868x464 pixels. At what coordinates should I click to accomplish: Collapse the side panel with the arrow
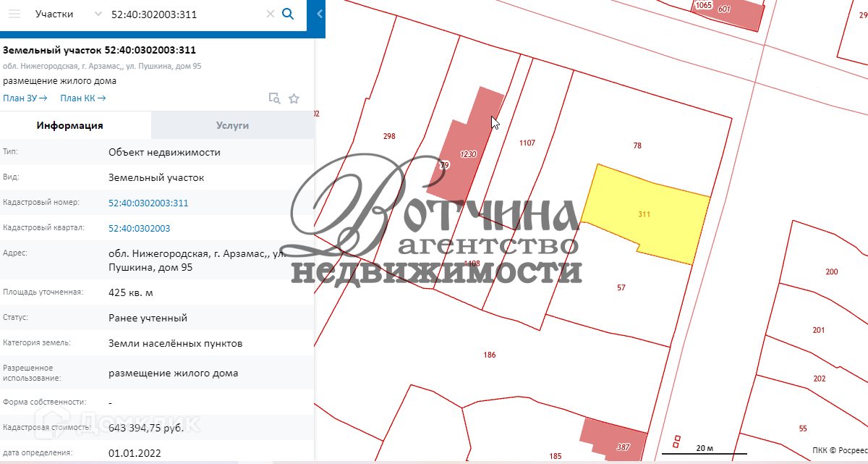[x=320, y=14]
